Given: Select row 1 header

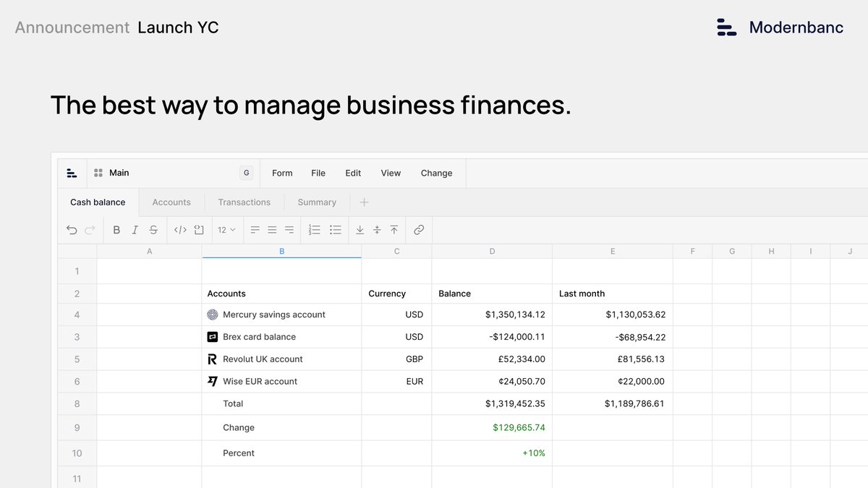Looking at the screenshot, I should pyautogui.click(x=77, y=271).
